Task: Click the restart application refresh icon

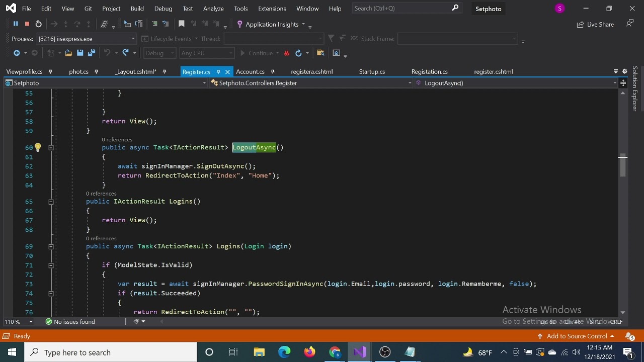Action: pos(298,53)
